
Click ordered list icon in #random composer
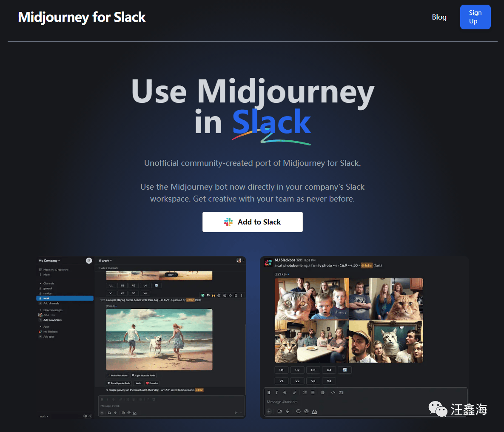click(x=305, y=392)
